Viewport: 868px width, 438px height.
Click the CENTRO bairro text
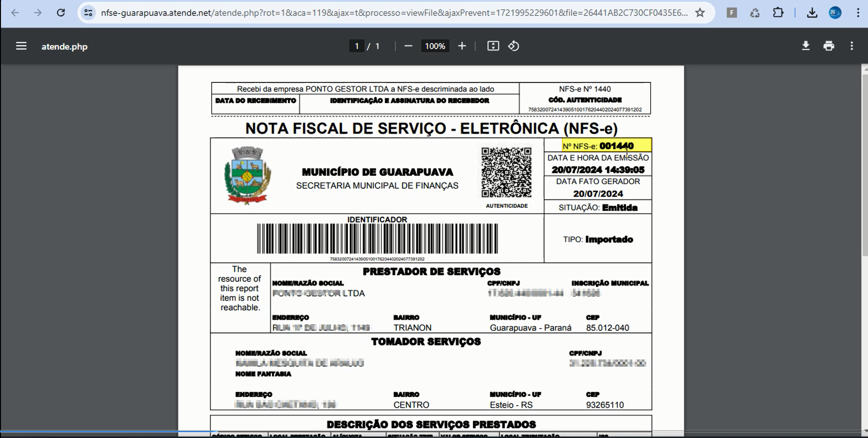tap(411, 405)
